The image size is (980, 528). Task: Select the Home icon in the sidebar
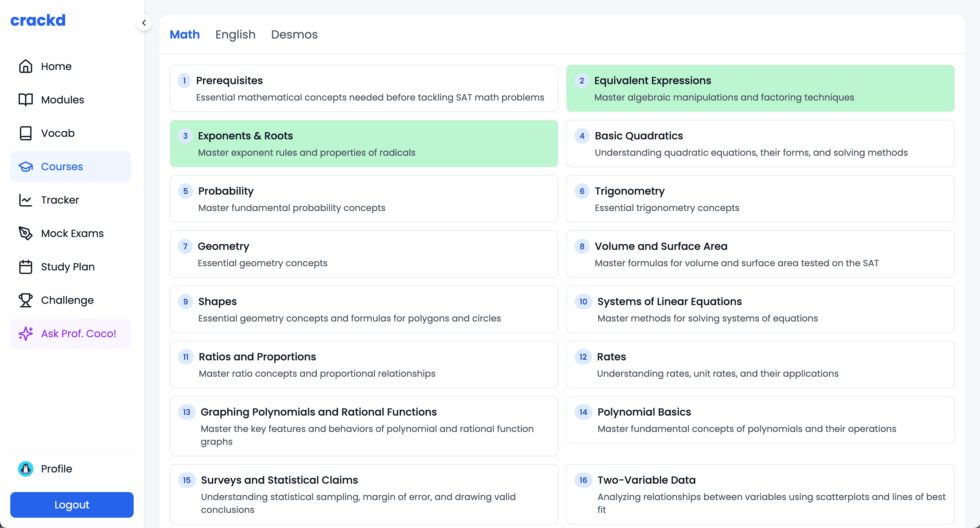point(25,66)
